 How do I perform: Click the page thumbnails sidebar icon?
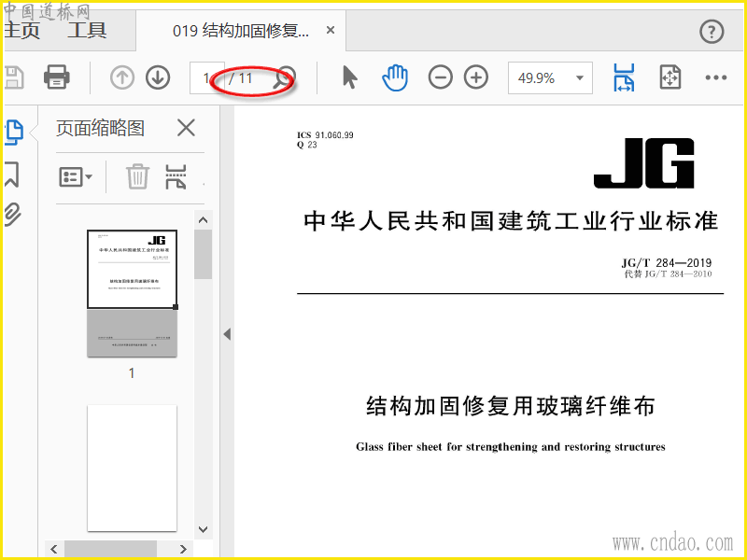[x=14, y=132]
